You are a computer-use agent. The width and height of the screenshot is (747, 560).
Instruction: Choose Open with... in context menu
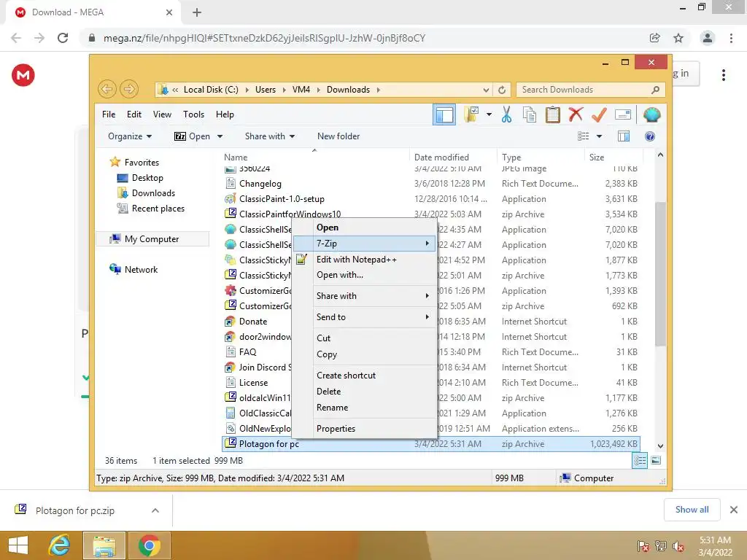(365, 275)
